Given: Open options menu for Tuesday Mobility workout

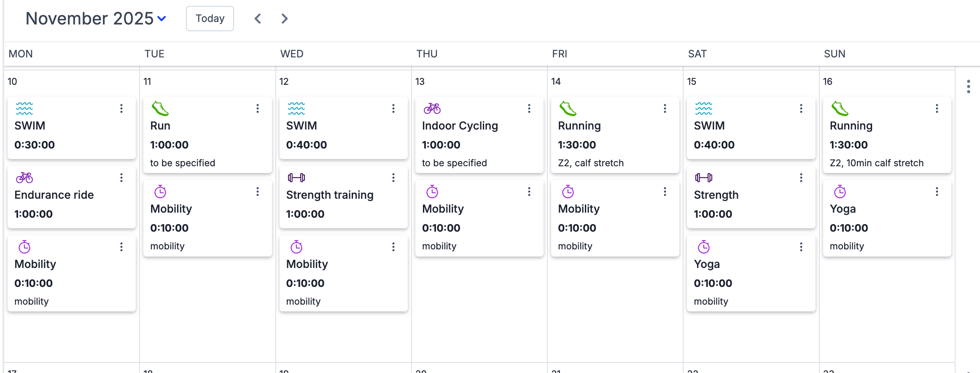Looking at the screenshot, I should pyautogui.click(x=258, y=192).
